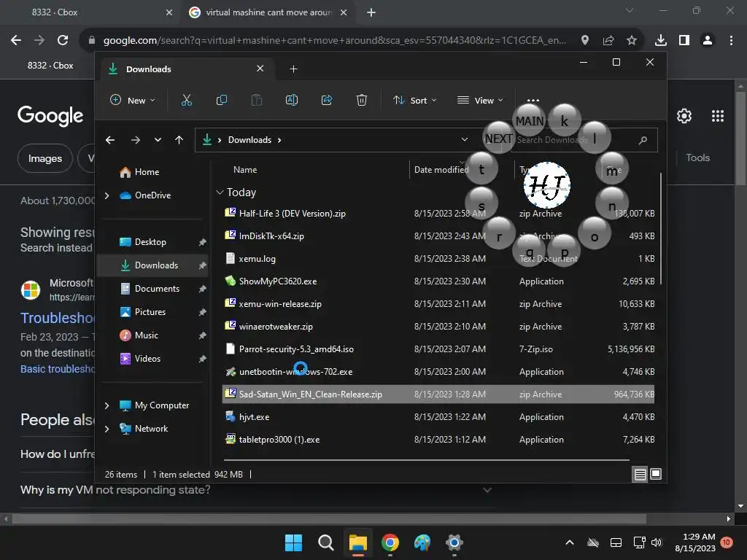Screen dimensions: 747x560
Task: Open Google quick settings gear
Action: [684, 116]
